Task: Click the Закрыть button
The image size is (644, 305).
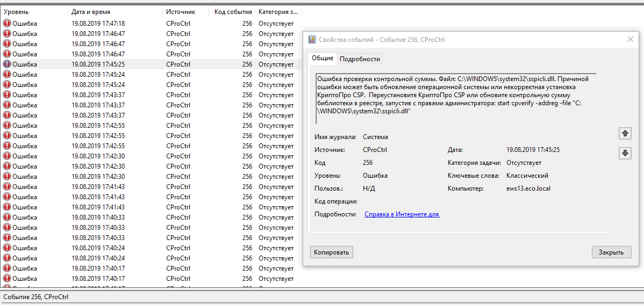Action: 611,252
